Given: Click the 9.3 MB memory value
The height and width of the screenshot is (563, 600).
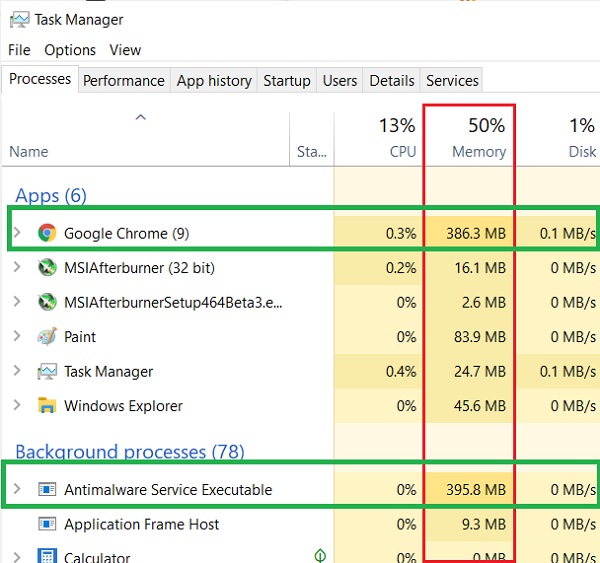Looking at the screenshot, I should [x=484, y=524].
